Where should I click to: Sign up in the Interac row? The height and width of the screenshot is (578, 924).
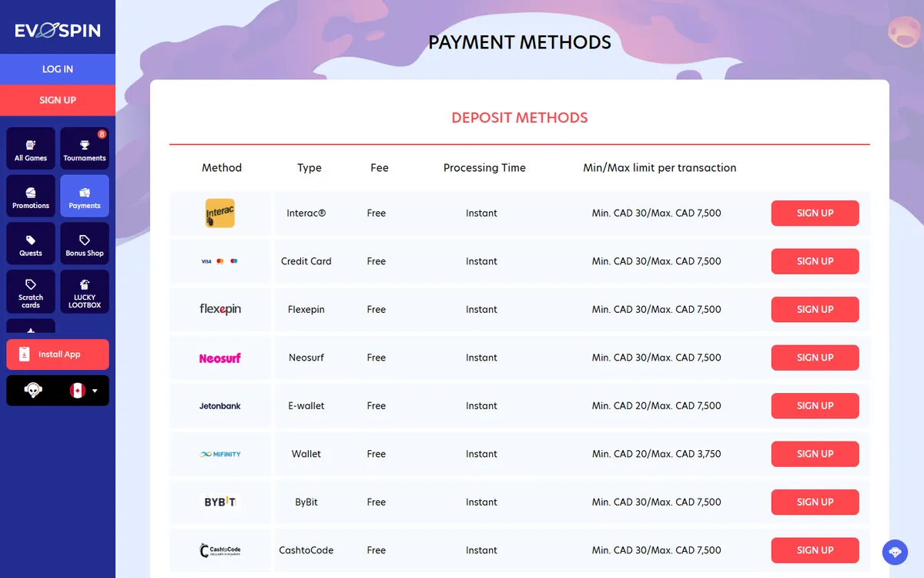point(815,213)
